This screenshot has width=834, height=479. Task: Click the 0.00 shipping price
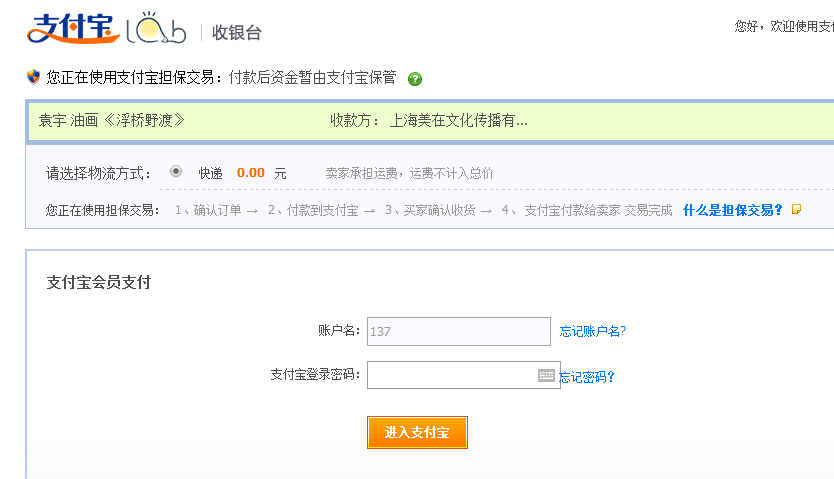click(251, 173)
